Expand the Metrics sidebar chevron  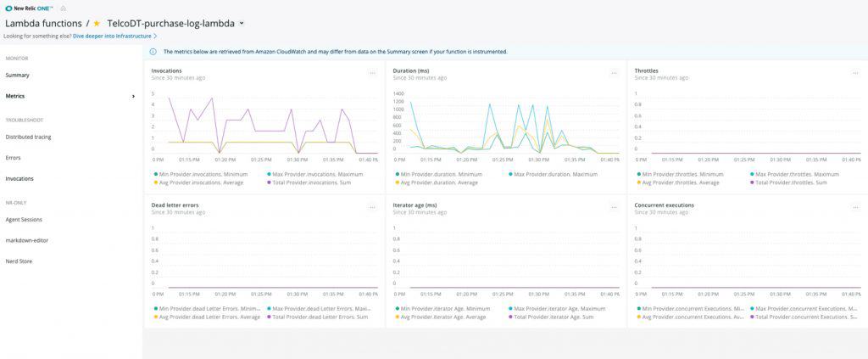click(133, 97)
